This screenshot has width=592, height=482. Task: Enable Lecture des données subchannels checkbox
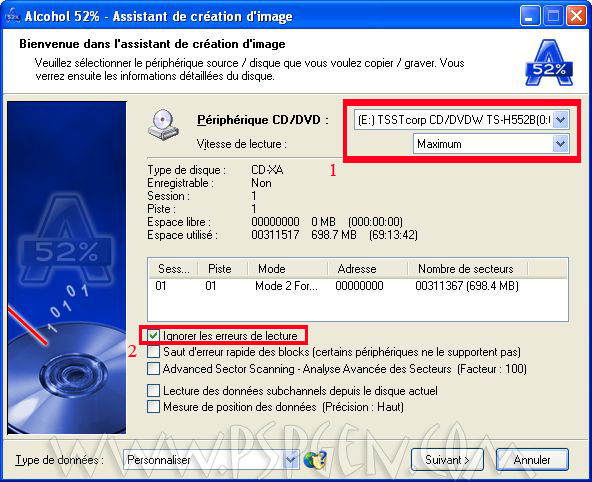[x=153, y=390]
